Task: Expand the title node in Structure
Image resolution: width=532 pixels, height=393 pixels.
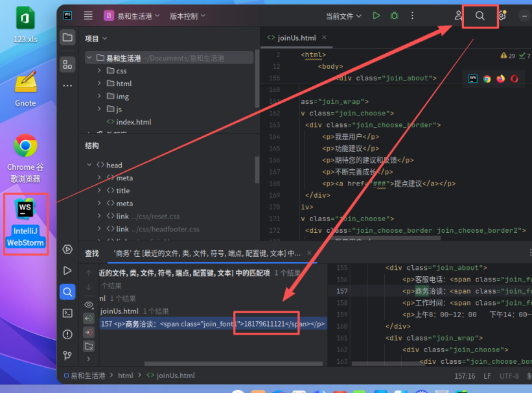Action: (x=99, y=190)
